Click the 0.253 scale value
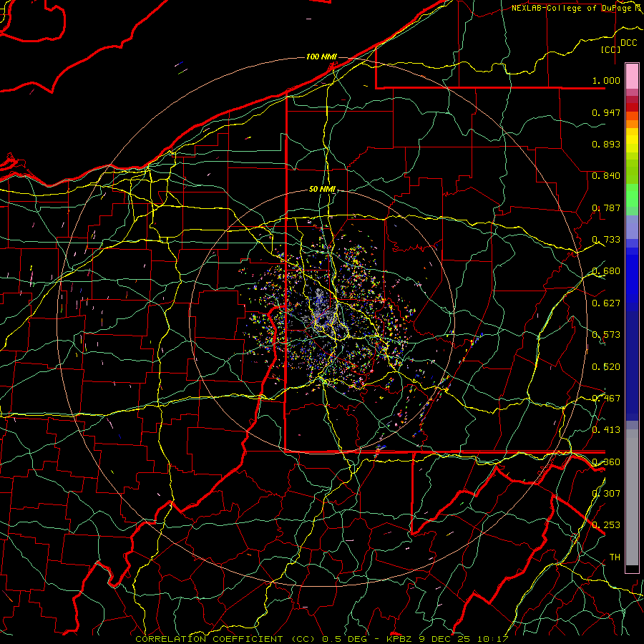644x644 pixels. [606, 525]
